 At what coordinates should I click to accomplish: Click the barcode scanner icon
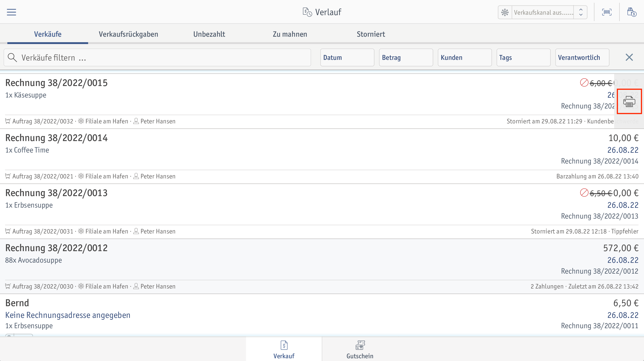coord(607,12)
